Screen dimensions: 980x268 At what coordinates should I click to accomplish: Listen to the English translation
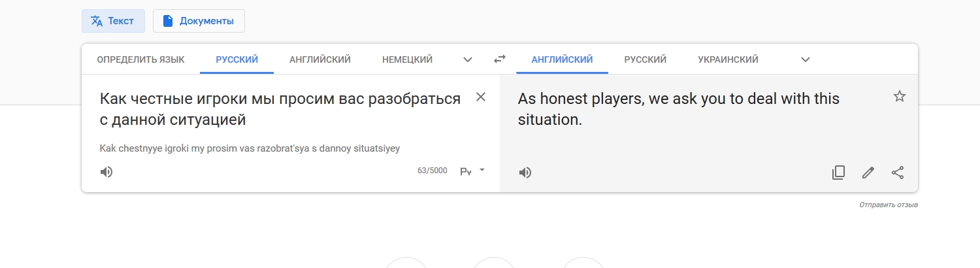(x=525, y=173)
